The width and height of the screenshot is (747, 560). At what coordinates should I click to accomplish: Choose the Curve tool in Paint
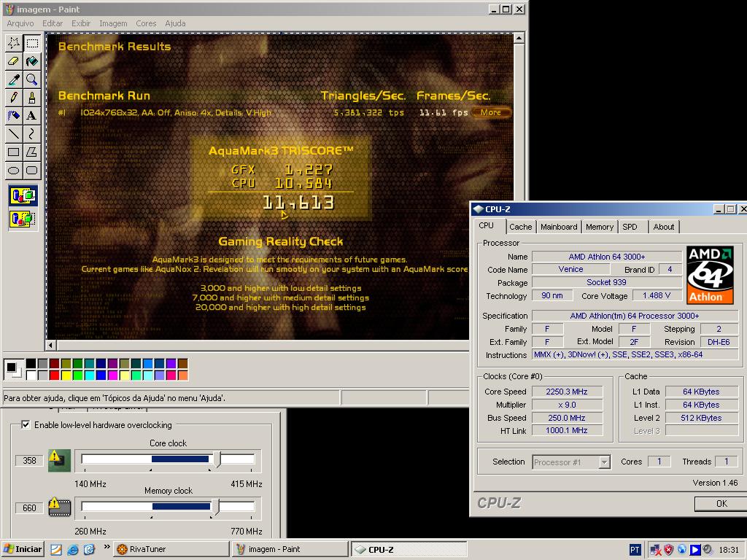32,134
